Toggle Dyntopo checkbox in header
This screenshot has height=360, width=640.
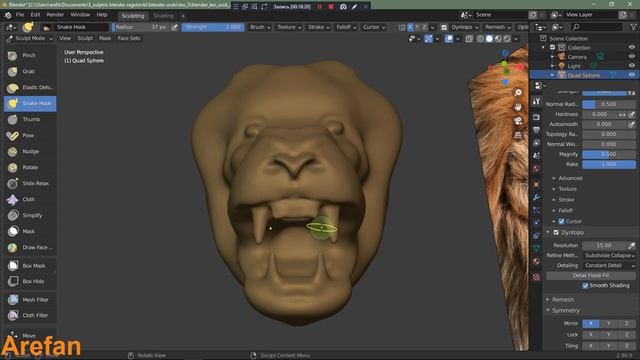coord(444,27)
